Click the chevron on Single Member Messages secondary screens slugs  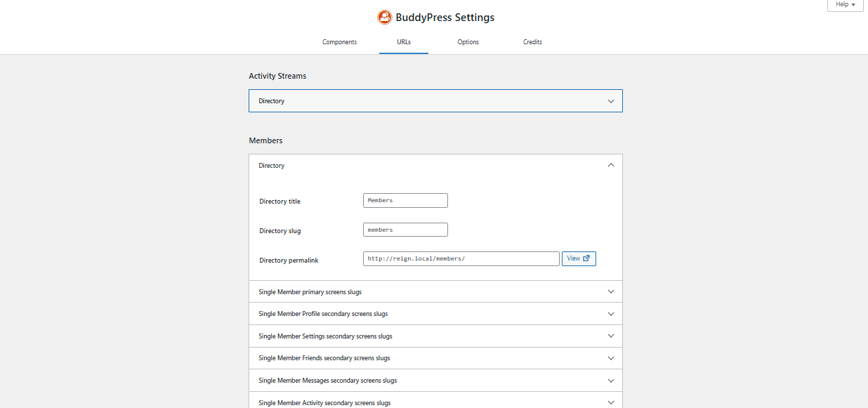pos(610,380)
